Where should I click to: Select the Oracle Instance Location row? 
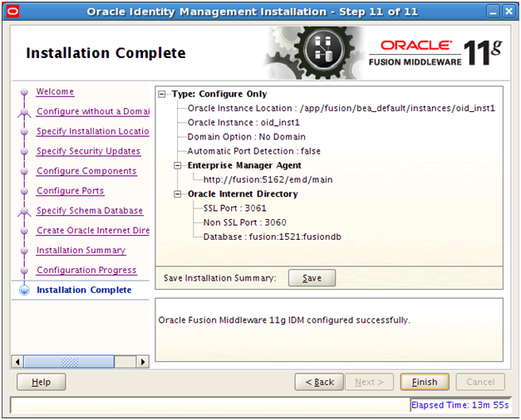pyautogui.click(x=342, y=108)
